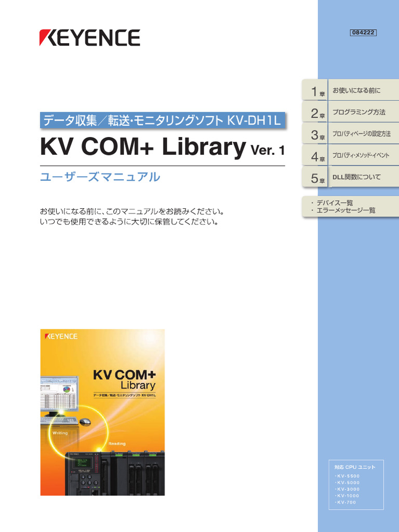Click KV-5000 in CPU unit list
The image size is (399, 532).
[x=347, y=483]
